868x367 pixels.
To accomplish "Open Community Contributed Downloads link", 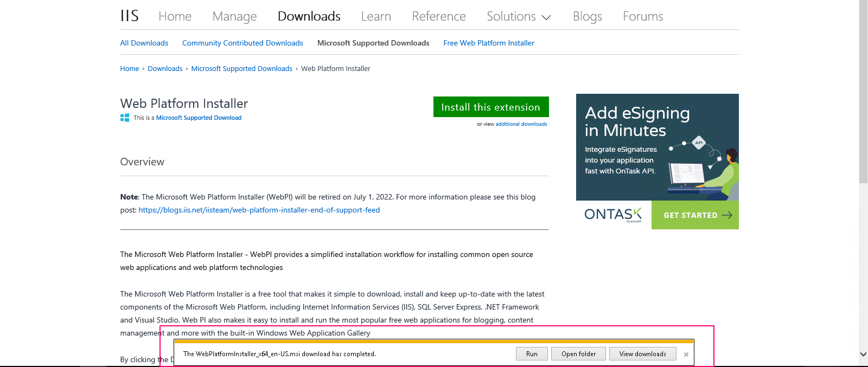I will (242, 43).
